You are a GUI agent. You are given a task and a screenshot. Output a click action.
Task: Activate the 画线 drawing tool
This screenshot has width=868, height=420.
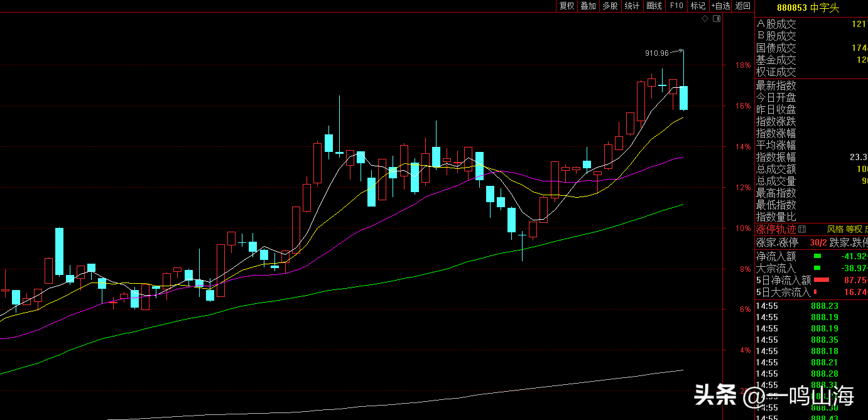[654, 6]
